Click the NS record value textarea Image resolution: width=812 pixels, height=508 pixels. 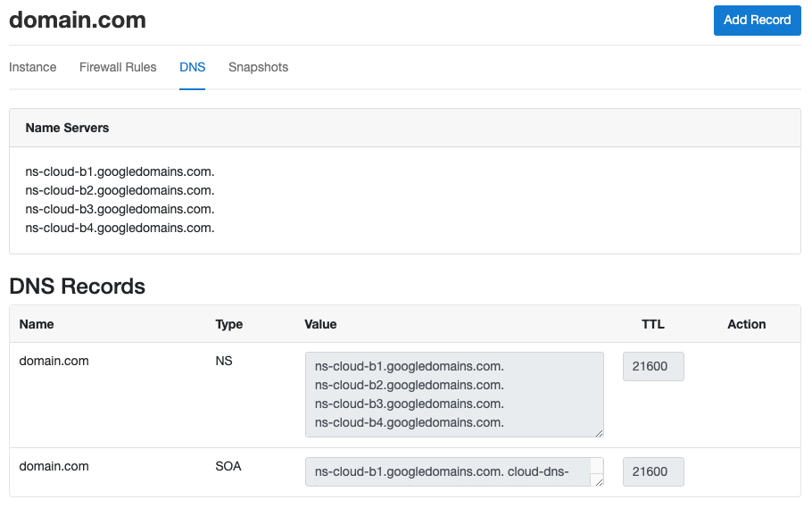[454, 395]
